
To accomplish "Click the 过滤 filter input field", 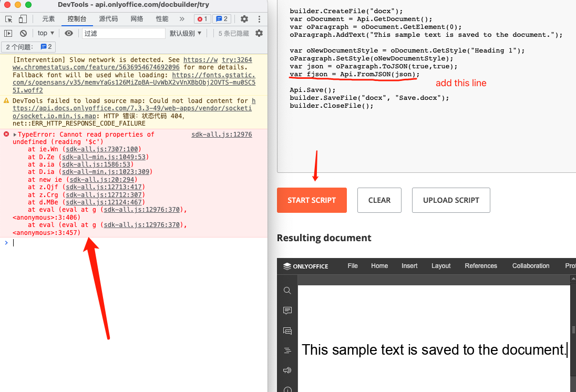I will (x=124, y=34).
